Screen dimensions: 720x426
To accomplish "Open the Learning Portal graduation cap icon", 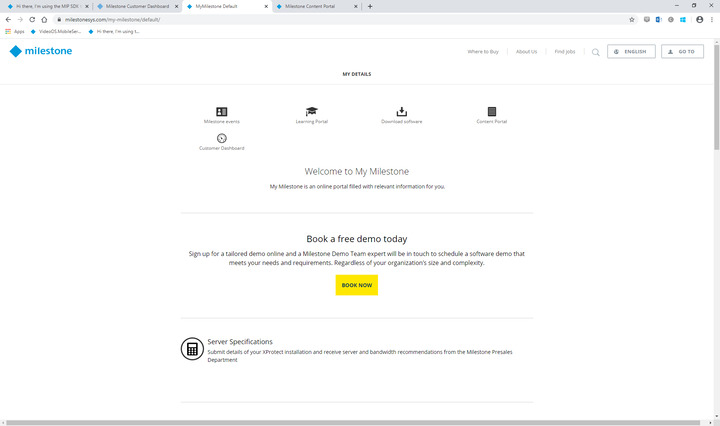I will (x=312, y=112).
